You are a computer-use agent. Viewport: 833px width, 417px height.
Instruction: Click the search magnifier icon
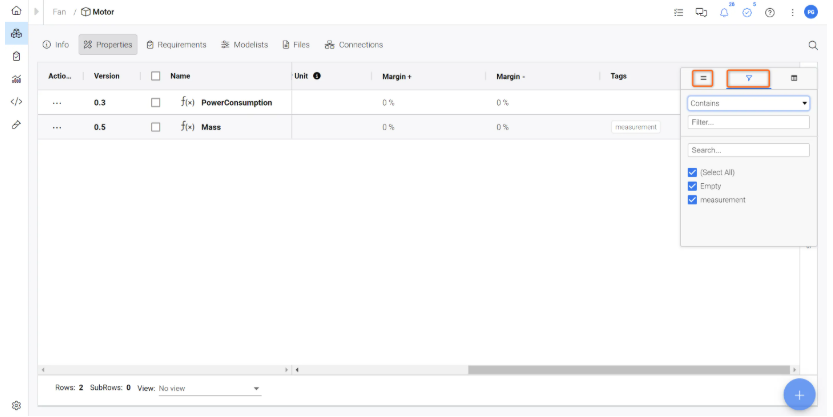(813, 46)
